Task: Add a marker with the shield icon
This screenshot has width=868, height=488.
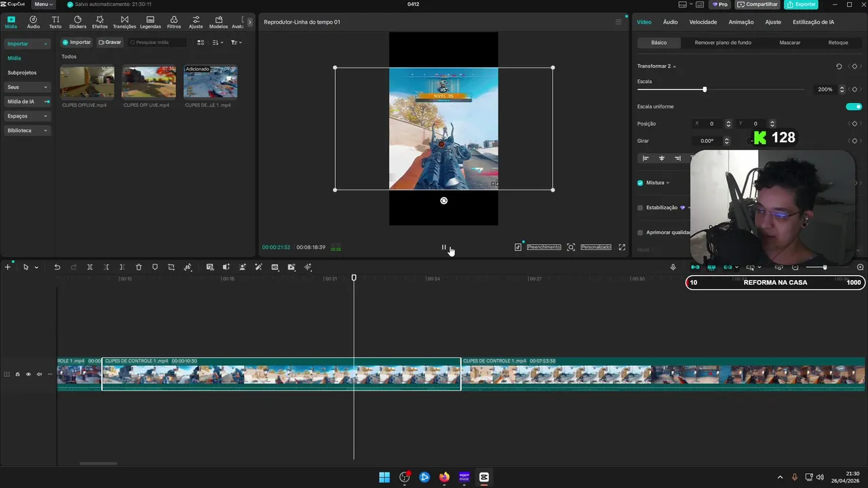Action: (155, 267)
